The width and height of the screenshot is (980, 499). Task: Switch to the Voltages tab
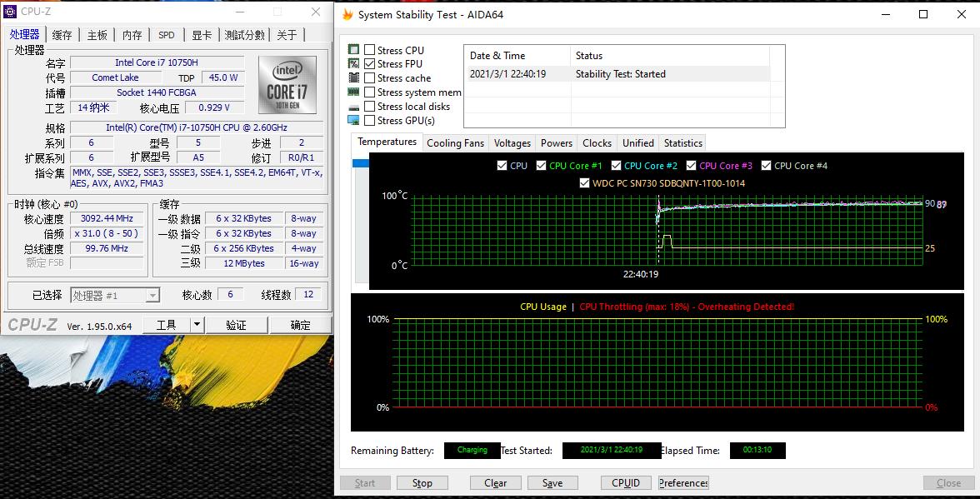(x=512, y=143)
